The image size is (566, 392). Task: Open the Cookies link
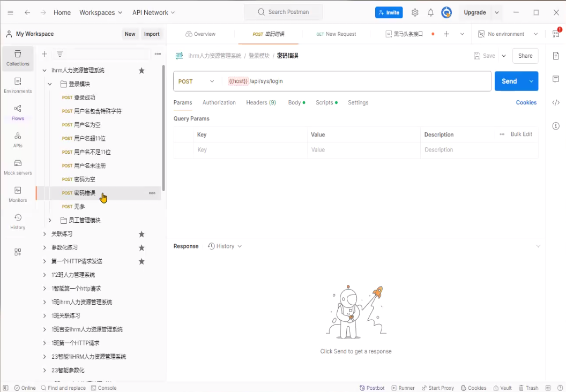[526, 102]
